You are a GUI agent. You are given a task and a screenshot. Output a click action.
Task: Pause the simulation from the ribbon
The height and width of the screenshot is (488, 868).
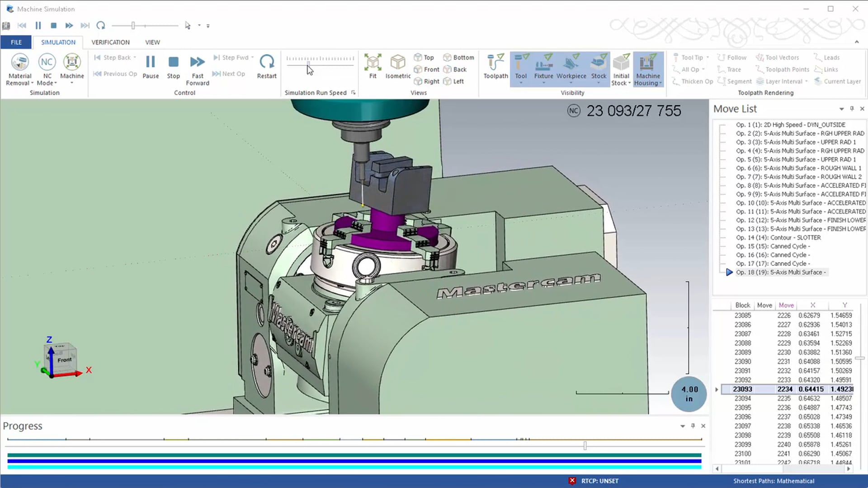point(151,66)
